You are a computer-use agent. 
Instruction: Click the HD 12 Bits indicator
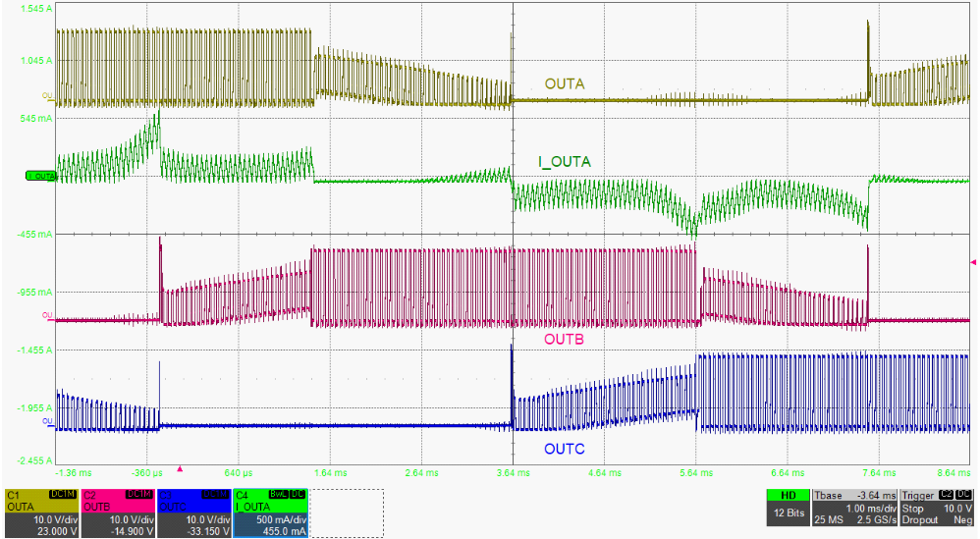click(x=787, y=512)
